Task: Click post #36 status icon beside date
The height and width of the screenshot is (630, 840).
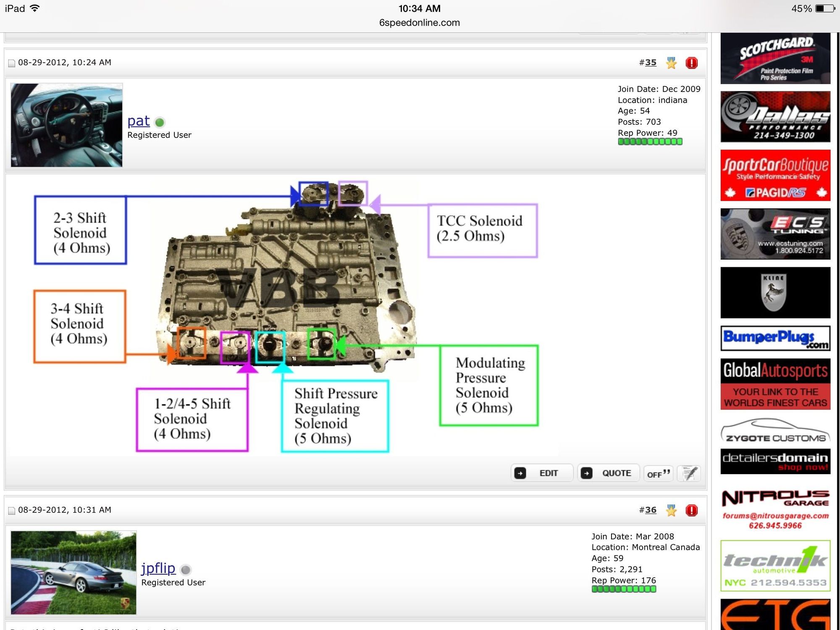Action: pos(12,510)
